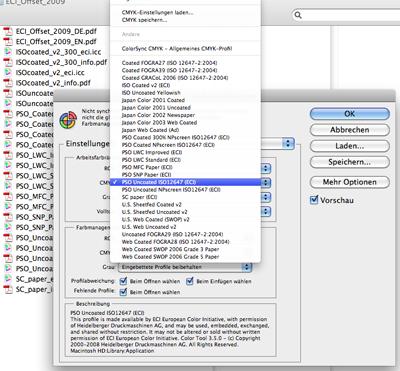Select SC paper (ECI)
The width and height of the screenshot is (400, 371).
tap(185, 197)
